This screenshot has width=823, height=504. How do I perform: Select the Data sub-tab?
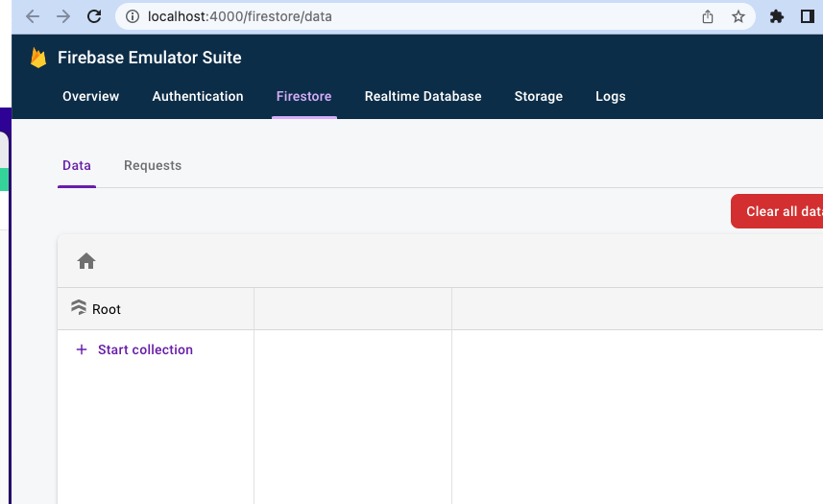(77, 166)
